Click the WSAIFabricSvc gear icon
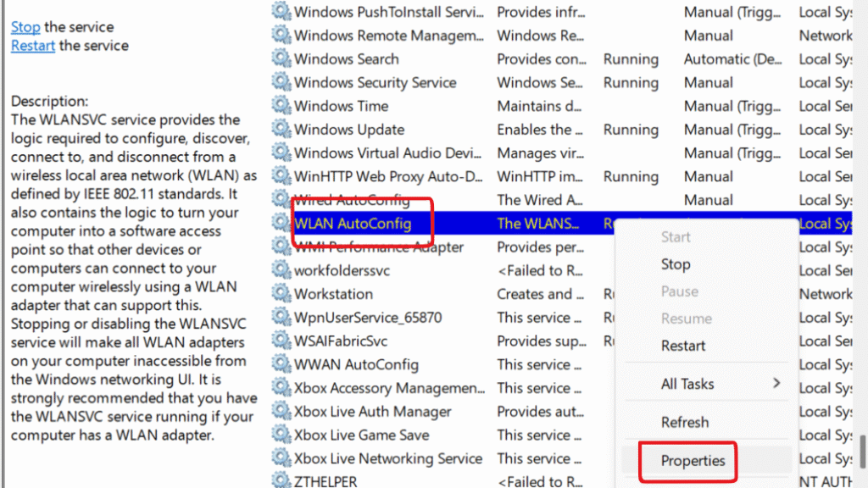868x488 pixels. pos(281,341)
